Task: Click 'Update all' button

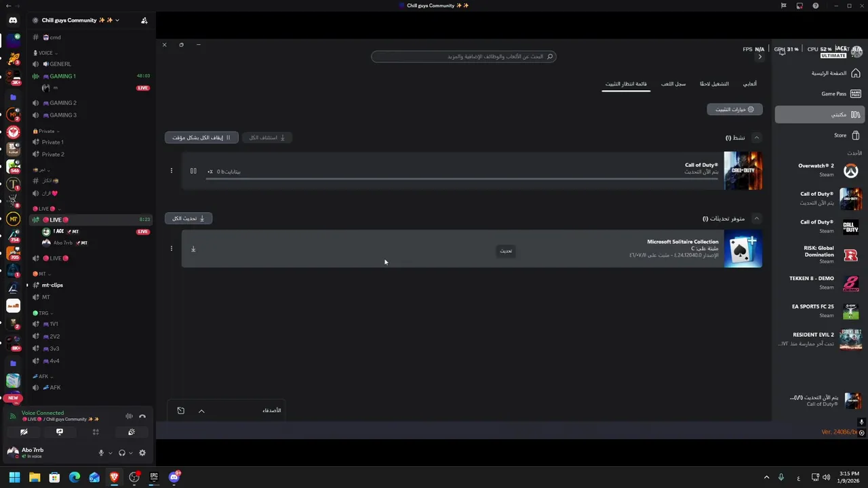Action: pyautogui.click(x=189, y=218)
